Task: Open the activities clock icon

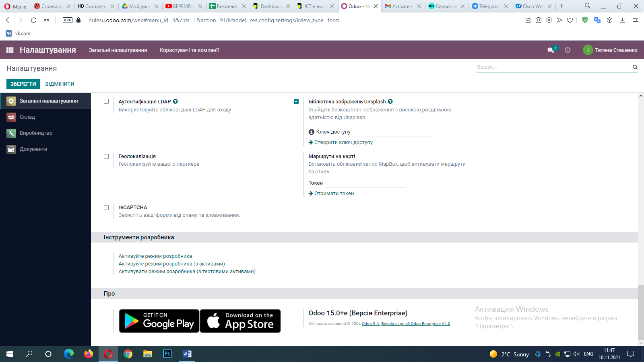Action: point(568,50)
